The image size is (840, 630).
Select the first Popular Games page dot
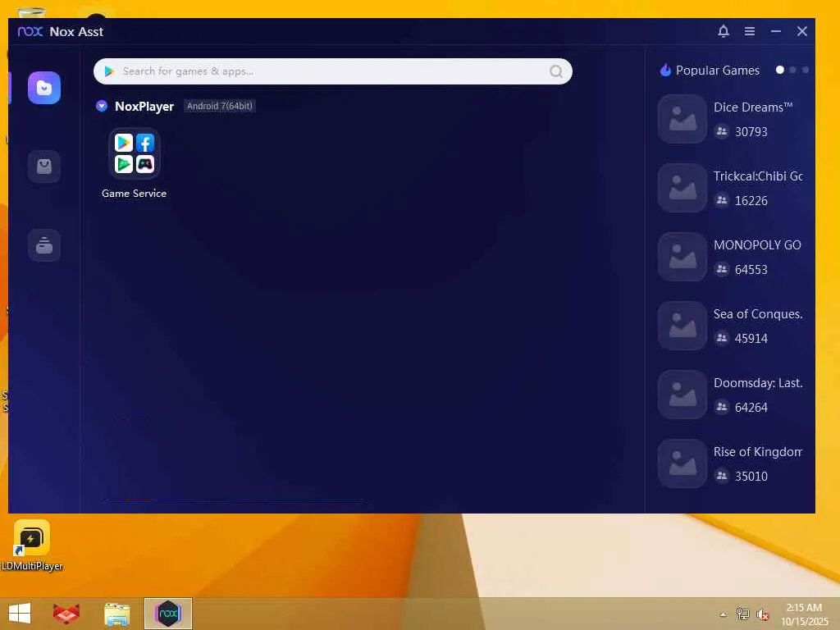tap(780, 70)
